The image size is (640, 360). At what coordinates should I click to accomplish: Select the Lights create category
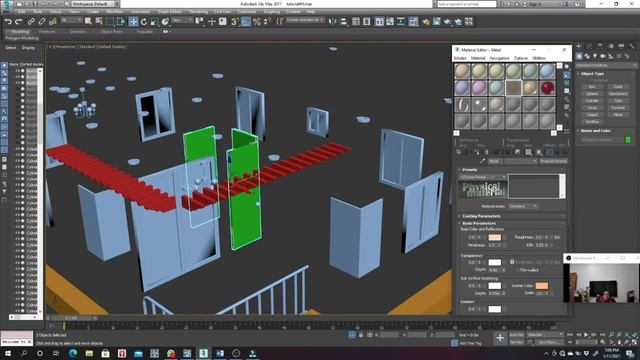pos(595,56)
